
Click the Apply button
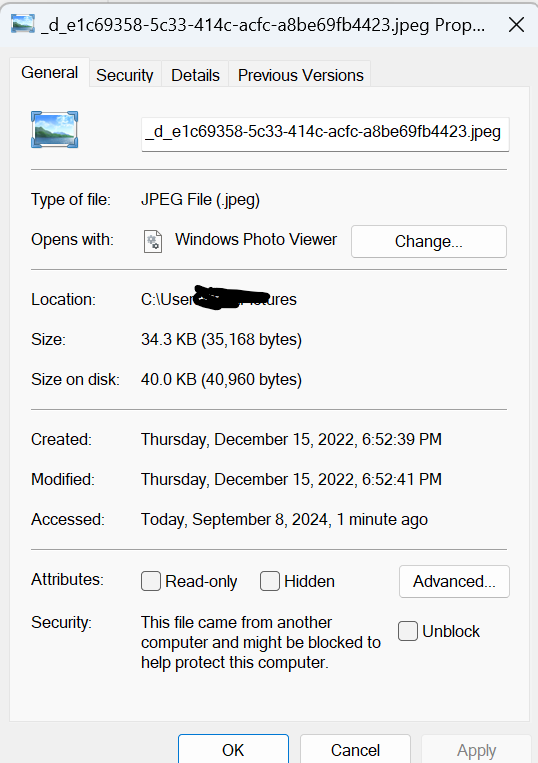[476, 749]
